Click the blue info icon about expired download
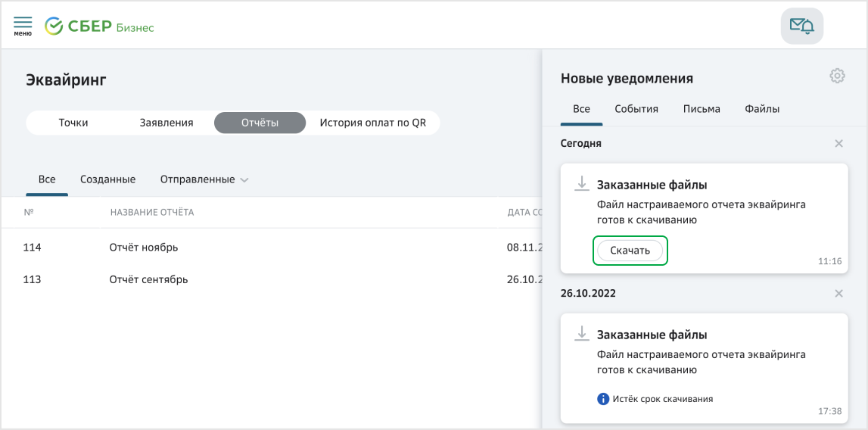Viewport: 868px width, 430px height. [603, 399]
